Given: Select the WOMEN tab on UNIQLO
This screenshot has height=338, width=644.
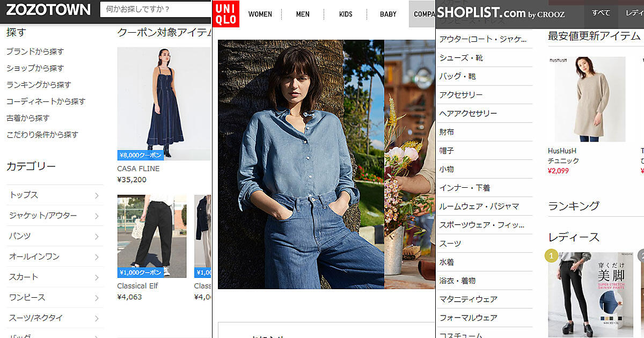Looking at the screenshot, I should click(x=260, y=14).
